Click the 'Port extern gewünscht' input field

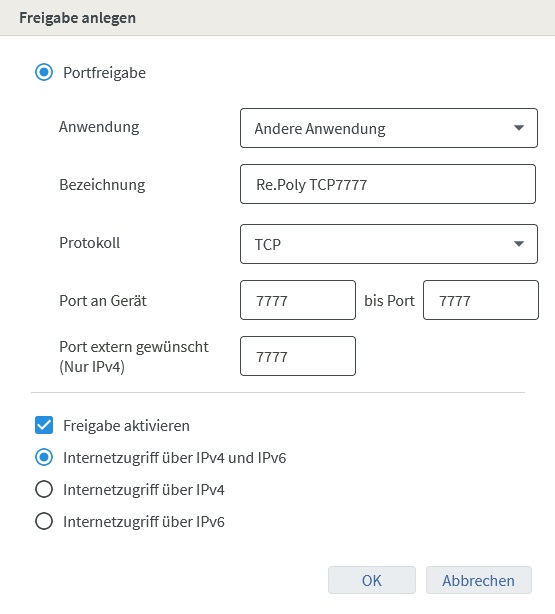pos(298,356)
